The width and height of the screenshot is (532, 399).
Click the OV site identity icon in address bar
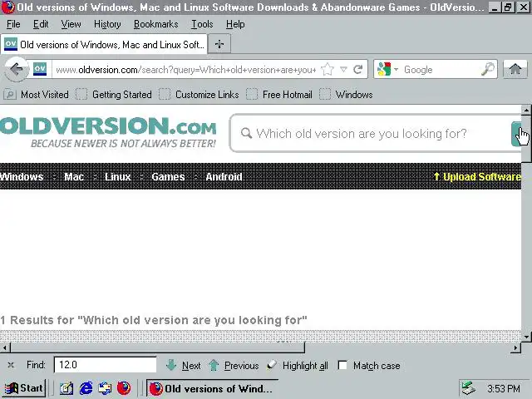pos(40,69)
